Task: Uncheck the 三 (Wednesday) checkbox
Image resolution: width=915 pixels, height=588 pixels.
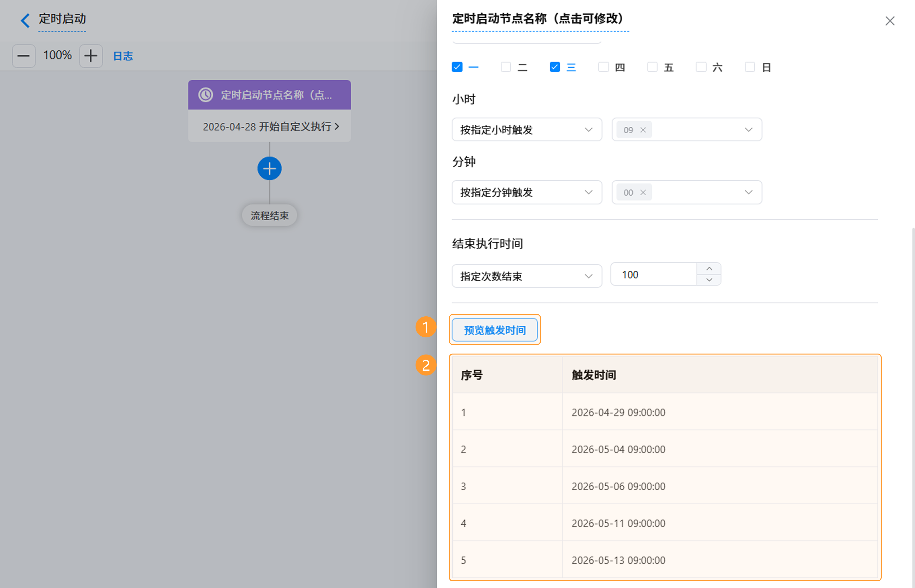Action: coord(554,67)
